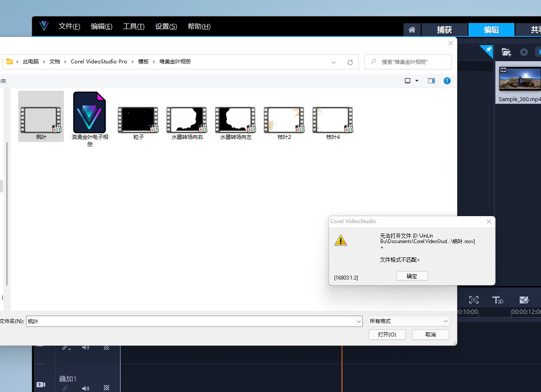Switch to the 捕获 tab
Image resolution: width=541 pixels, height=392 pixels.
click(x=444, y=30)
